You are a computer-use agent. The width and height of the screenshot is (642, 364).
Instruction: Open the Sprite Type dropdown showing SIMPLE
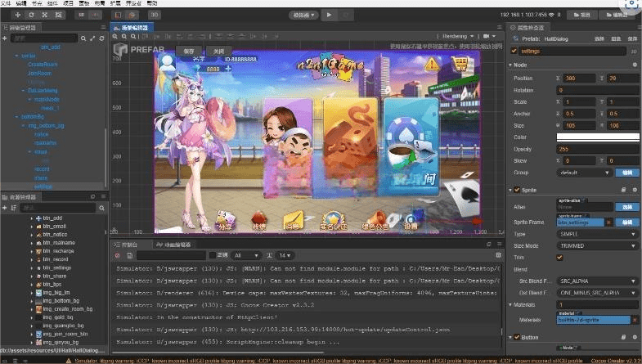[x=597, y=234]
